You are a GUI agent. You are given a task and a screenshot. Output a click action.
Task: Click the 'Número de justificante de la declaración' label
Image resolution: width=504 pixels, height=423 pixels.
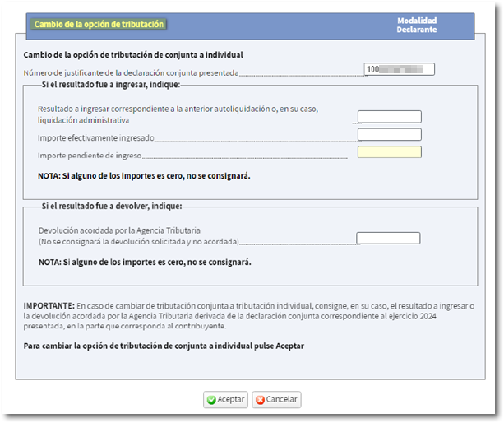coord(132,73)
